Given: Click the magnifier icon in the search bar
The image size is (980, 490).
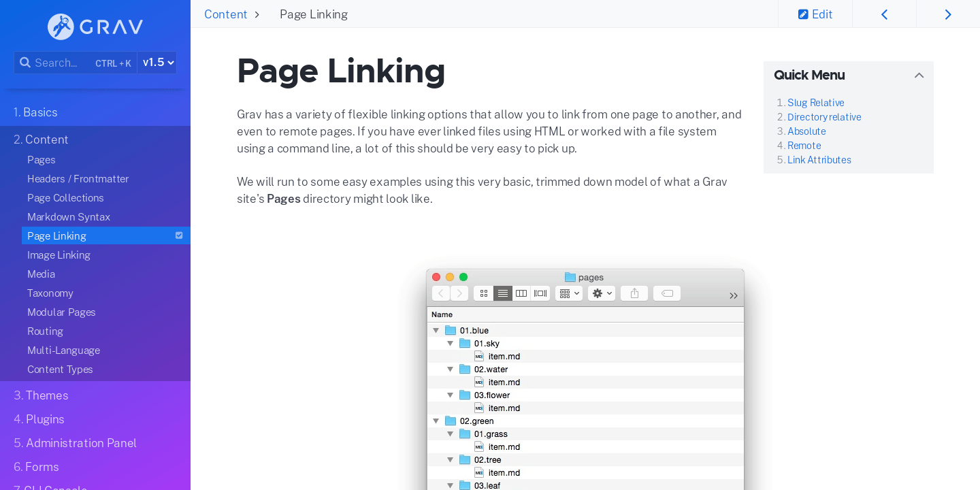Looking at the screenshot, I should [x=25, y=62].
